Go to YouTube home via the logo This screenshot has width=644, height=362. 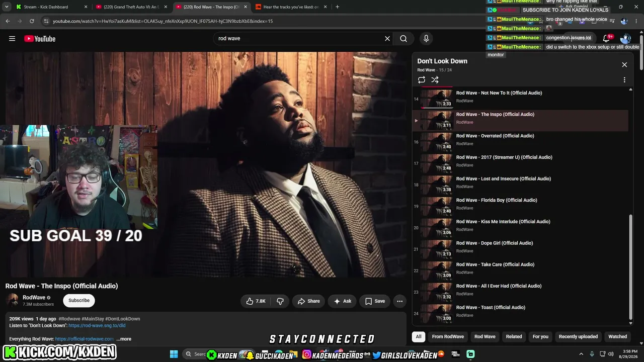pos(40,39)
